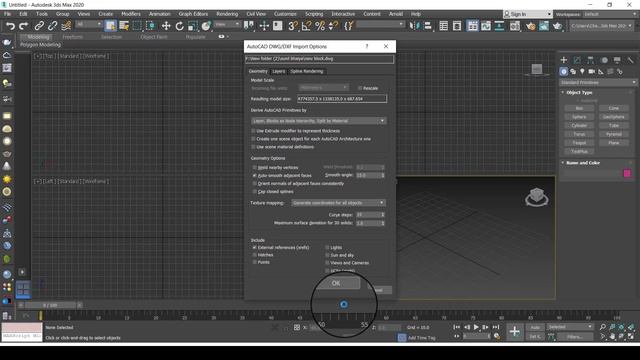Click the Sphere object type button
The image size is (640, 360).
click(x=579, y=117)
